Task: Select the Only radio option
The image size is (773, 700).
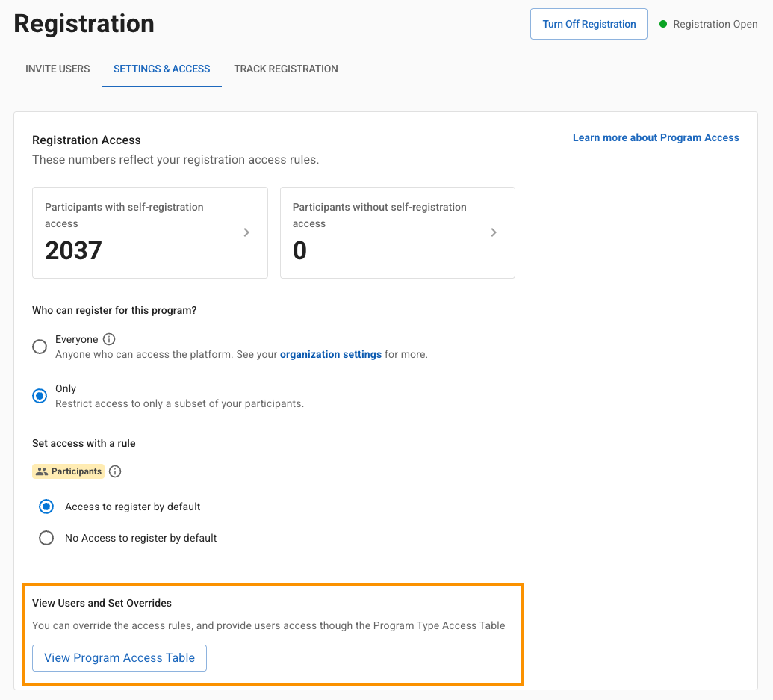Action: 40,396
